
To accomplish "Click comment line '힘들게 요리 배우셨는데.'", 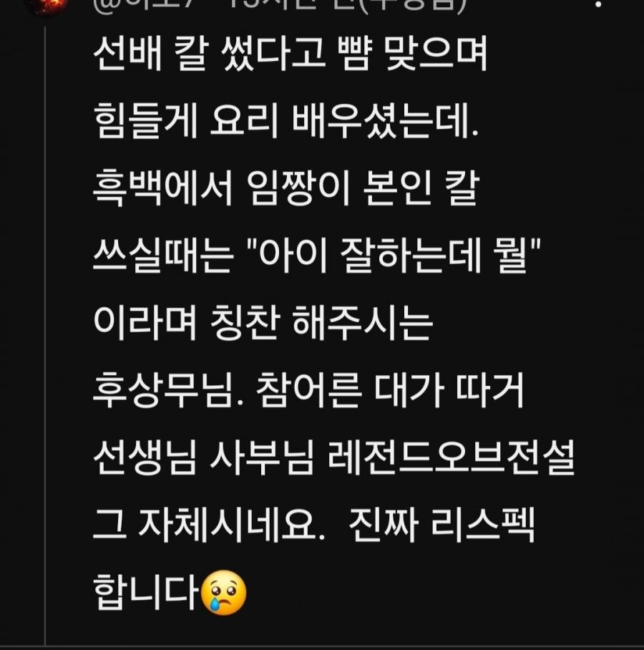I will coord(286,120).
